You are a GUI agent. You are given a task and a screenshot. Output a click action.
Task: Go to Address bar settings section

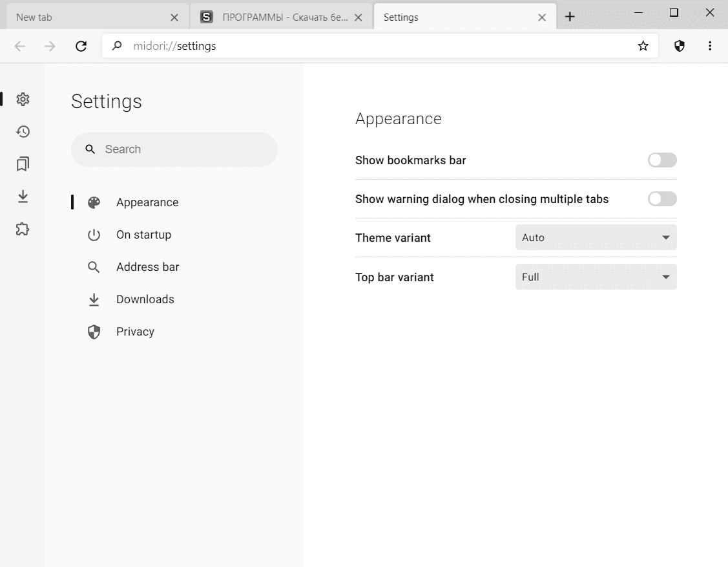click(147, 267)
